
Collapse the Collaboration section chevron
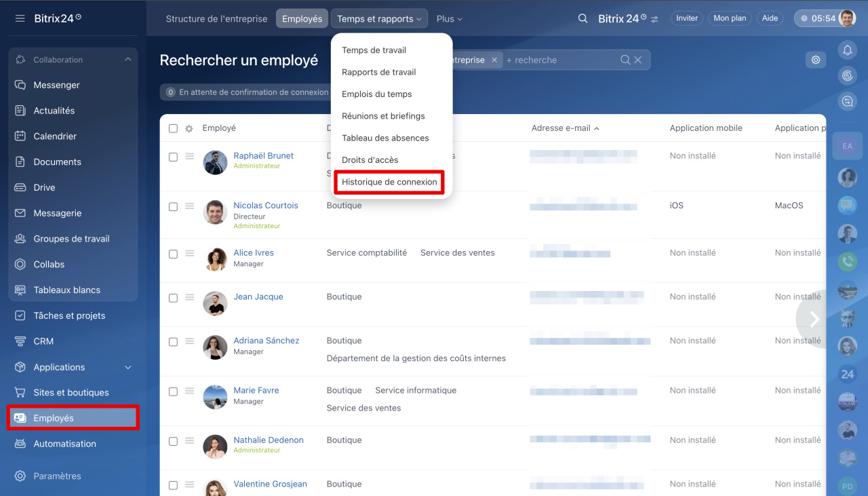tap(127, 60)
